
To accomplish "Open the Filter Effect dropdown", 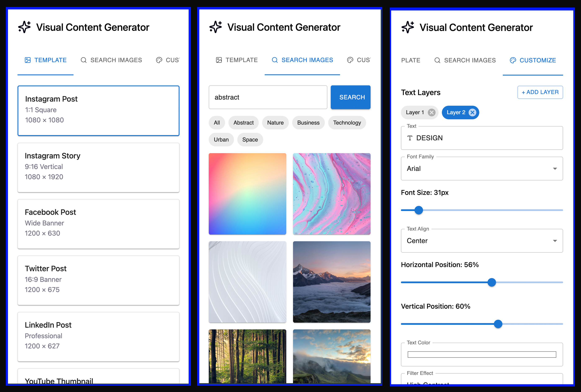I will coord(482,379).
